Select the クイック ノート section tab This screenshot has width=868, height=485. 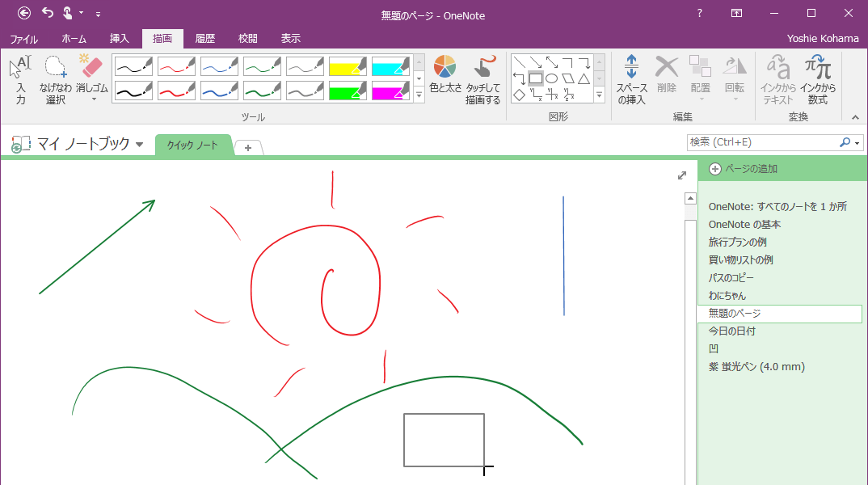tap(192, 145)
